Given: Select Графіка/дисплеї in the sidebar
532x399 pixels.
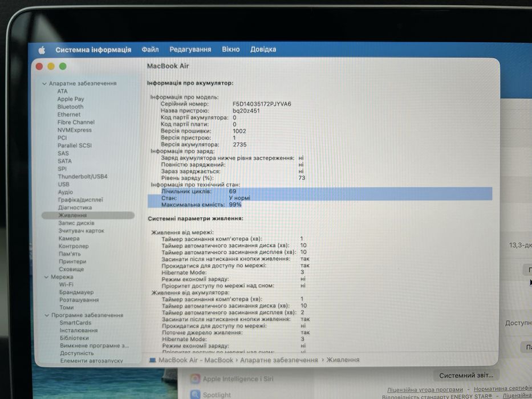Looking at the screenshot, I should click(x=81, y=200).
